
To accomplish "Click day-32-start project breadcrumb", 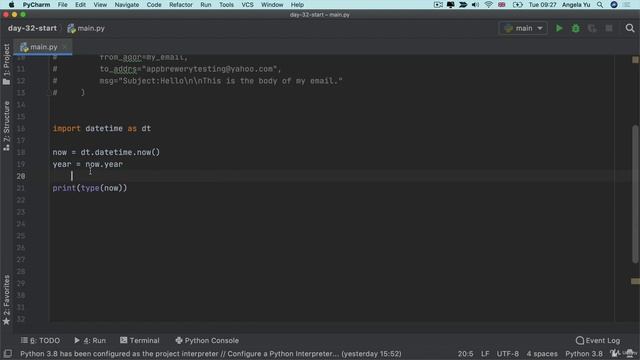I will coord(32,28).
